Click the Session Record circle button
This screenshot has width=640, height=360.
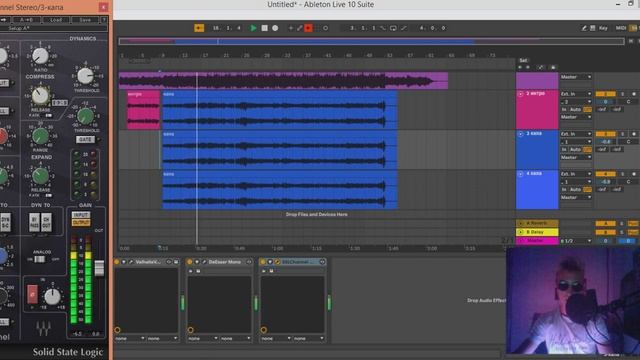325,28
